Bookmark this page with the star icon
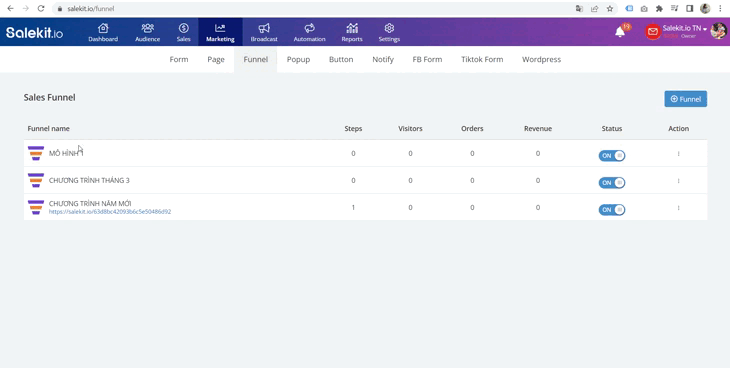 [x=610, y=8]
